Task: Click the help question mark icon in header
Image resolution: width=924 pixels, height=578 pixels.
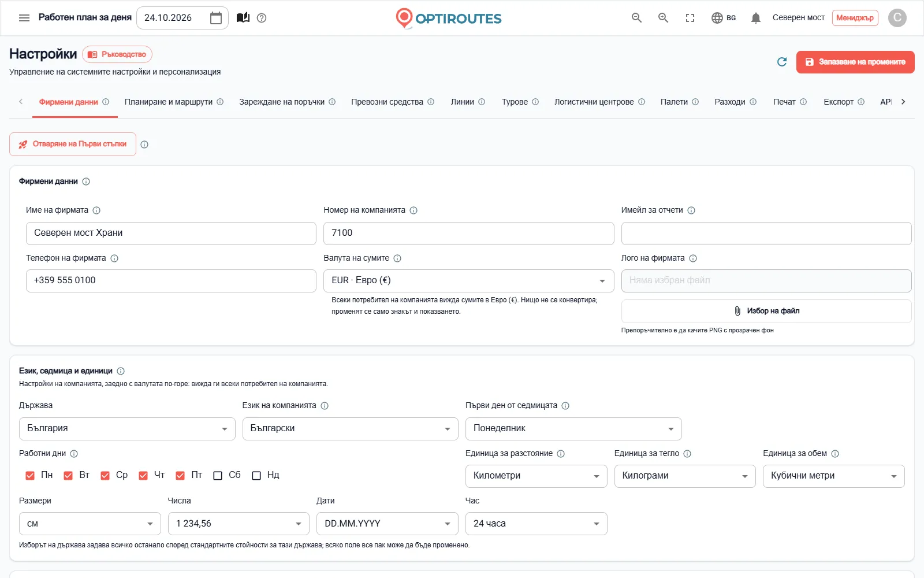Action: tap(262, 18)
